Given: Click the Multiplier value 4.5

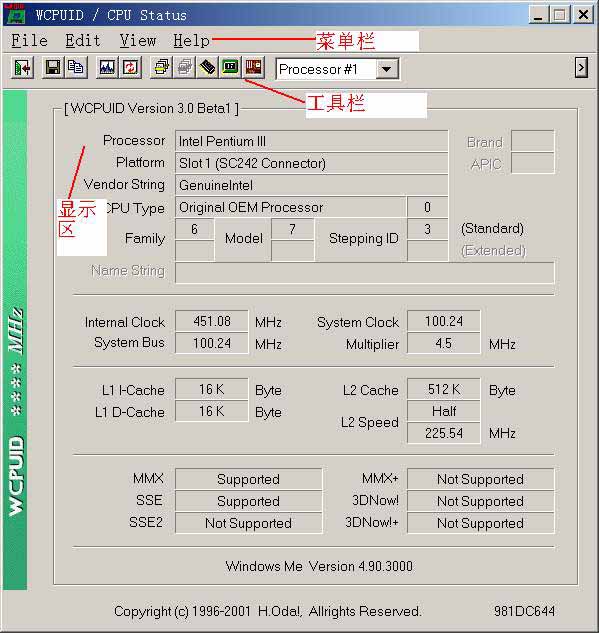Looking at the screenshot, I should tap(444, 343).
